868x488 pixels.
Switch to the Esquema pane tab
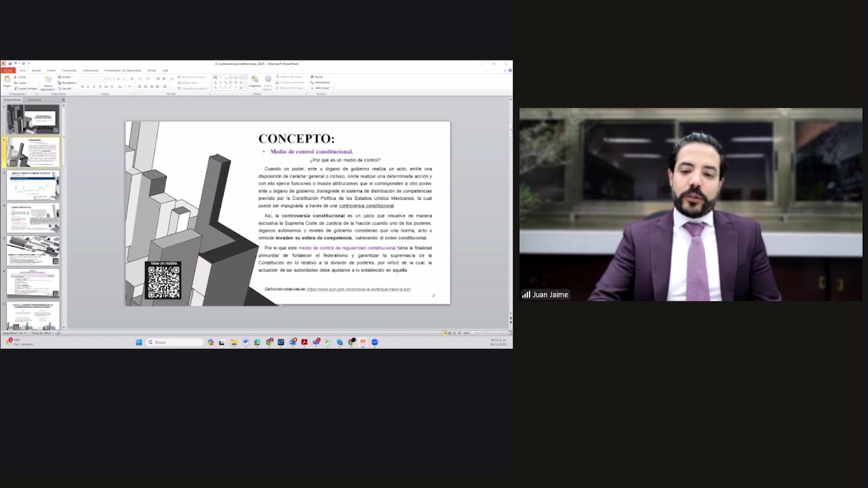click(x=34, y=100)
